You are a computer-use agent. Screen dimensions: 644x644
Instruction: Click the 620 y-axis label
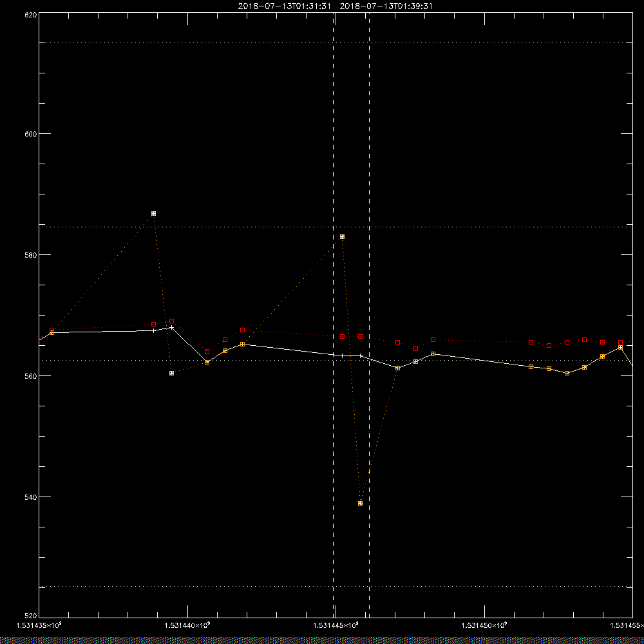click(31, 14)
